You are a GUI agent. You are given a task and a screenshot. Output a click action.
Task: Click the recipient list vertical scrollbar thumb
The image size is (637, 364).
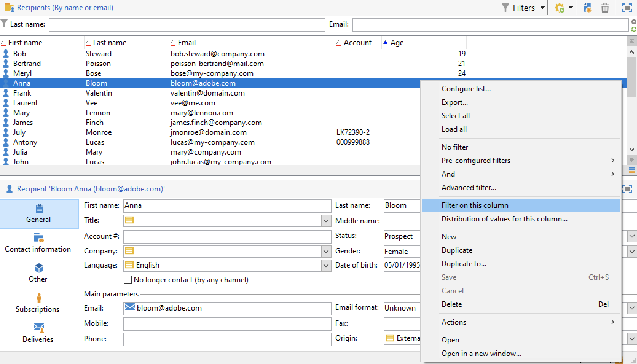pos(631,77)
